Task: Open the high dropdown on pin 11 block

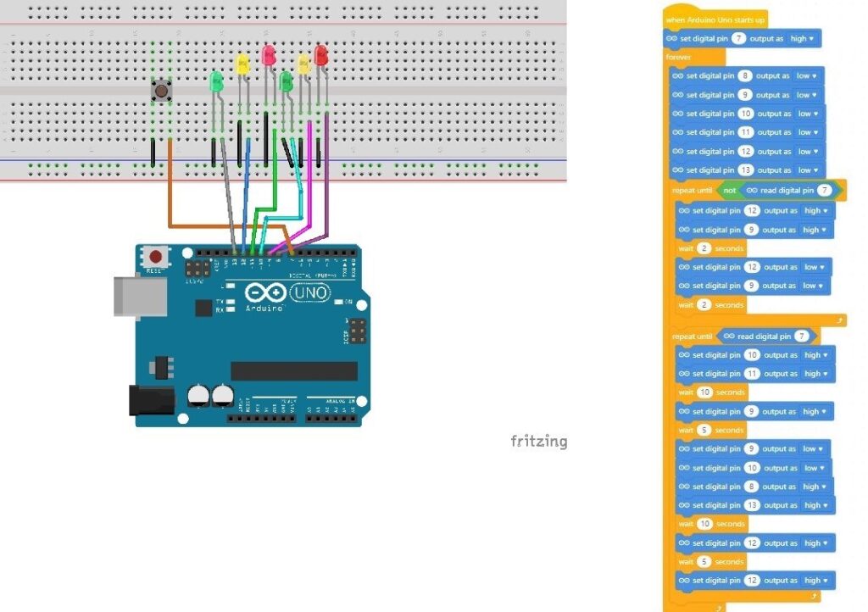Action: (x=815, y=374)
